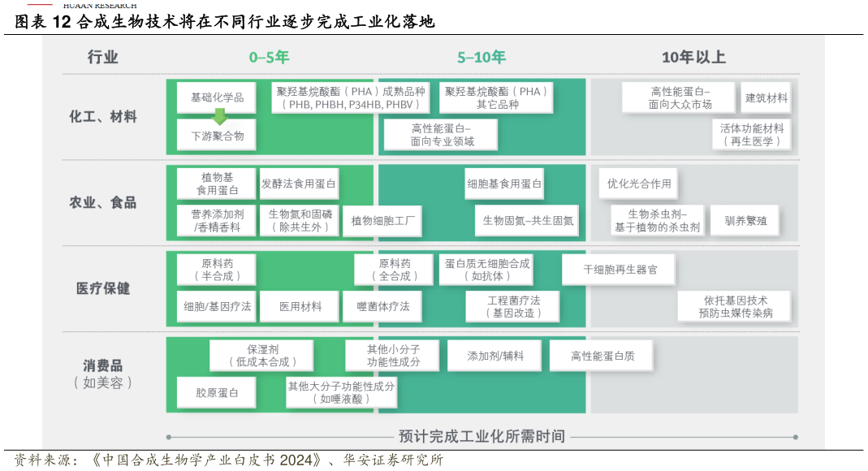Click the 5–10年 column header
Screen dimensions: 868x471
(482, 57)
